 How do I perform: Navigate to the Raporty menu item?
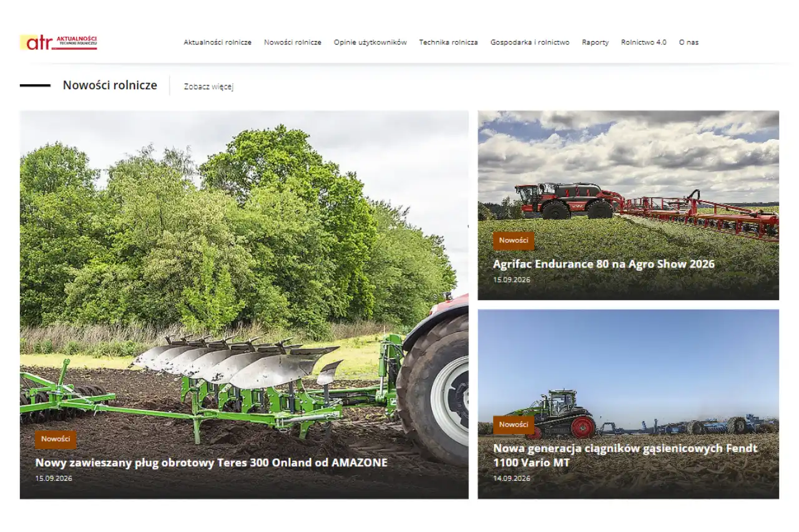(596, 42)
